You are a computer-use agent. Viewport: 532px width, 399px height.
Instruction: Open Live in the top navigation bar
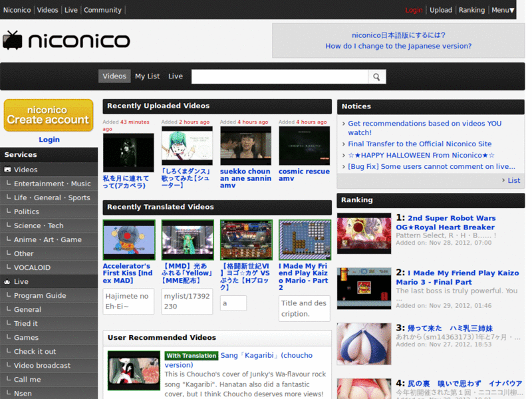[x=71, y=10]
